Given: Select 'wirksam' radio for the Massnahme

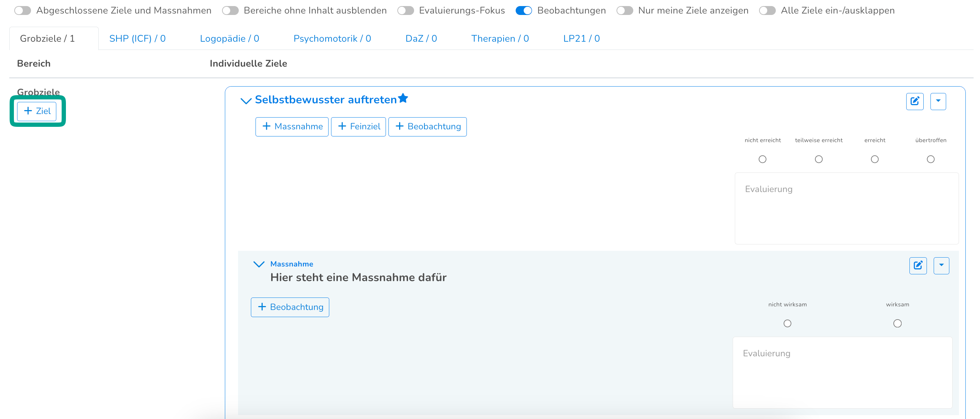Looking at the screenshot, I should click(897, 324).
